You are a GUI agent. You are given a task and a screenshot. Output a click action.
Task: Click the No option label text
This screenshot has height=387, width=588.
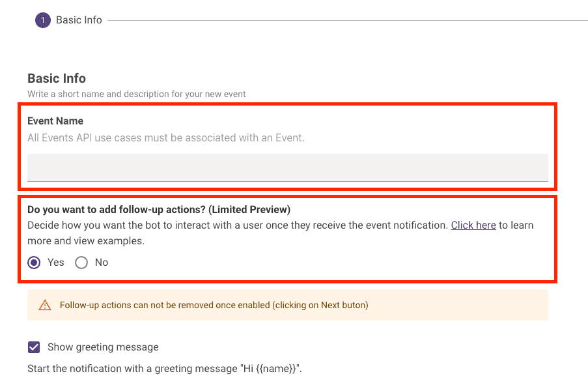coord(101,263)
